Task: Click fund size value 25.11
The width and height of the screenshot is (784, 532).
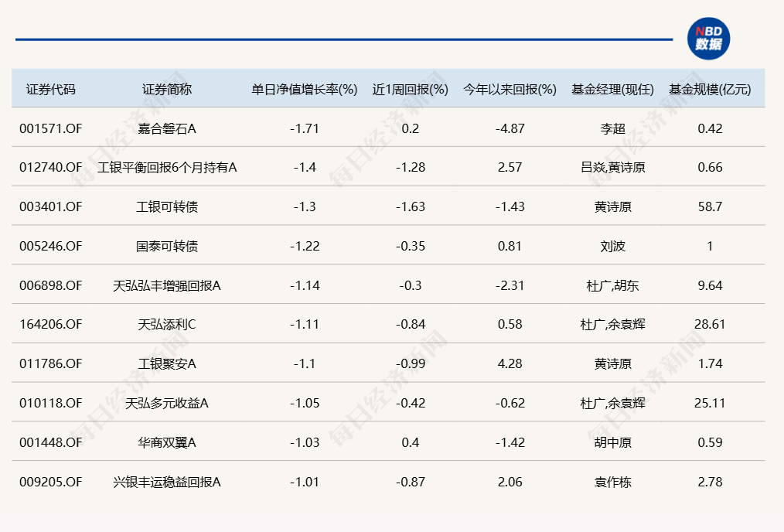Action: click(710, 403)
